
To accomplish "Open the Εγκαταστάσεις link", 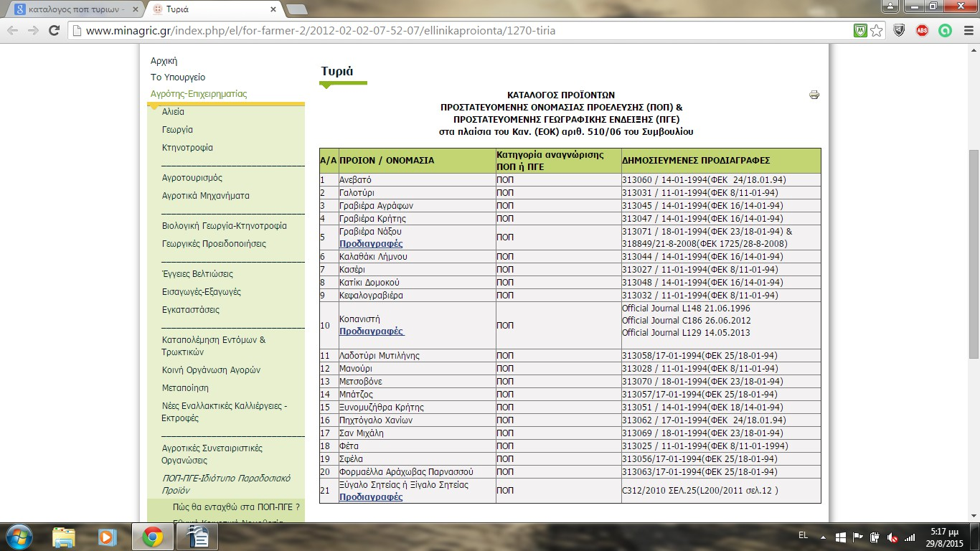I will 191,310.
